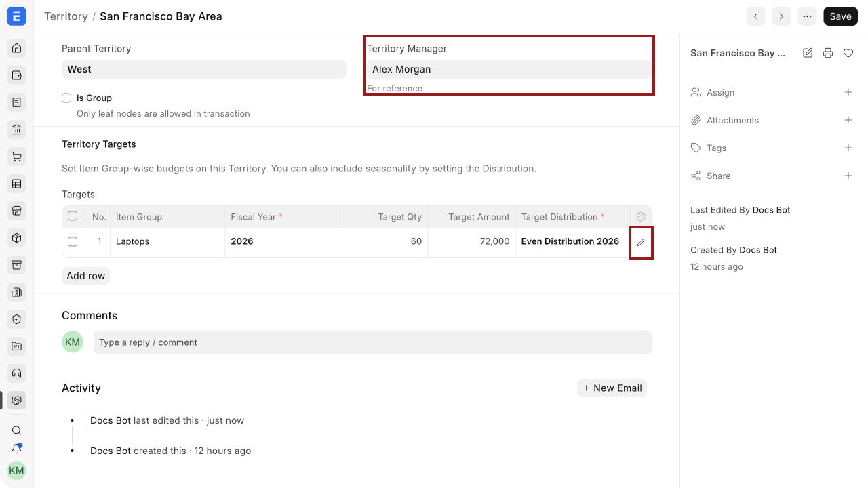The height and width of the screenshot is (488, 868).
Task: Click the comment reply input box
Action: 372,342
